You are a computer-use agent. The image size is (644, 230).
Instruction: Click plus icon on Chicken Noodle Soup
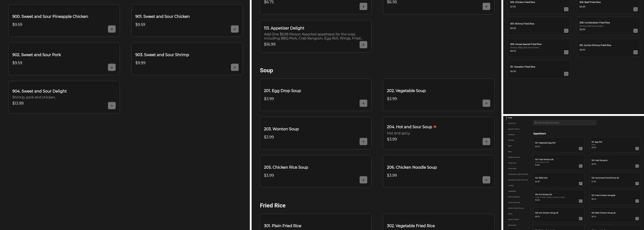[x=486, y=179]
